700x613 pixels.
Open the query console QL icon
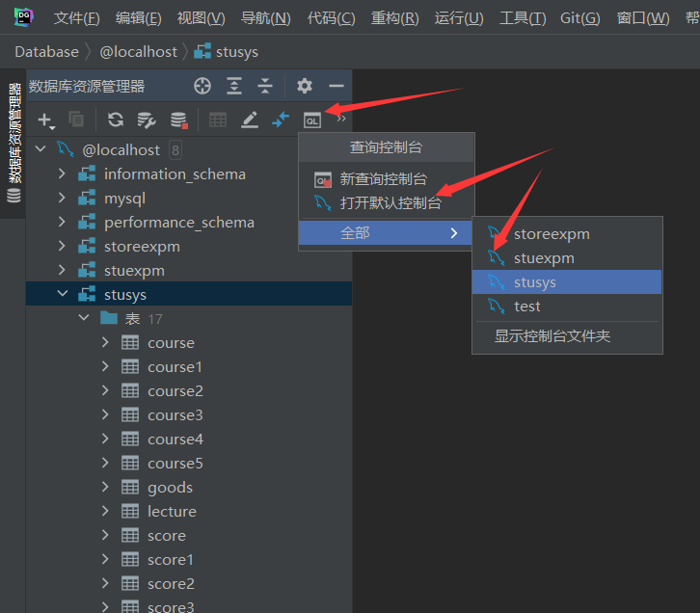pyautogui.click(x=311, y=120)
